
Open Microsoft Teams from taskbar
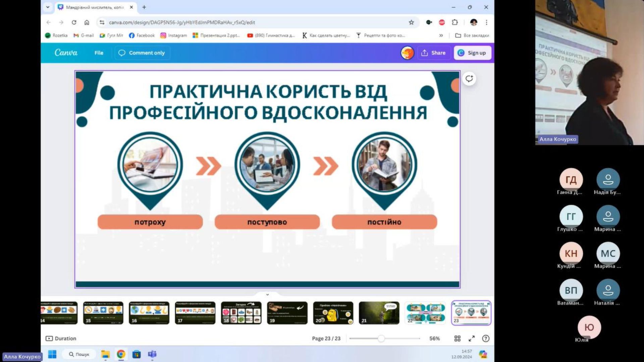click(152, 354)
